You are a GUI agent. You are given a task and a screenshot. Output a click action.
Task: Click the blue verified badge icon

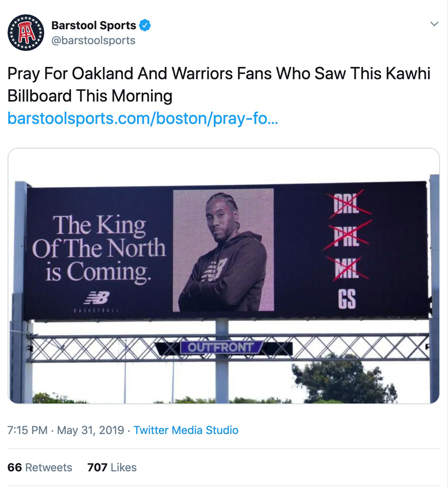click(145, 25)
